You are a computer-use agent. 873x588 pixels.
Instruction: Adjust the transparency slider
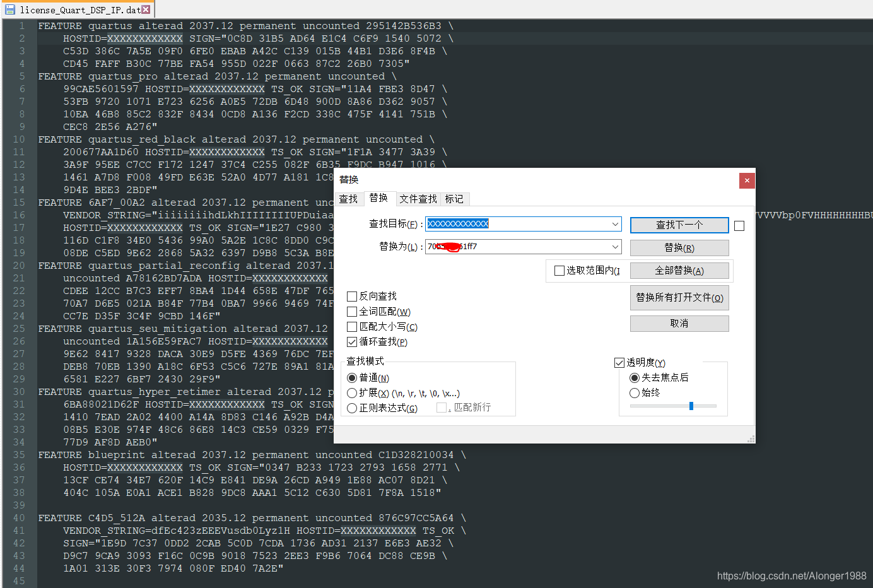pyautogui.click(x=691, y=406)
